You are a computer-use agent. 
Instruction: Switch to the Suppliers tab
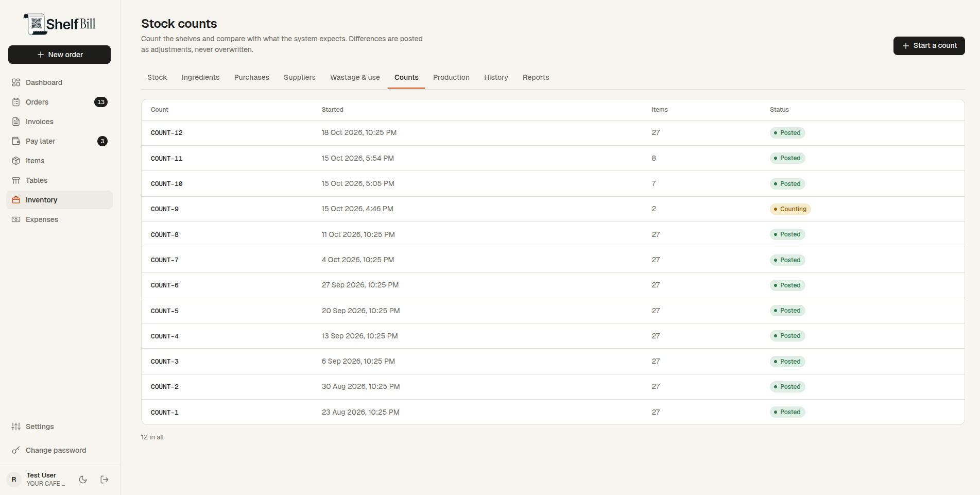[x=300, y=77]
